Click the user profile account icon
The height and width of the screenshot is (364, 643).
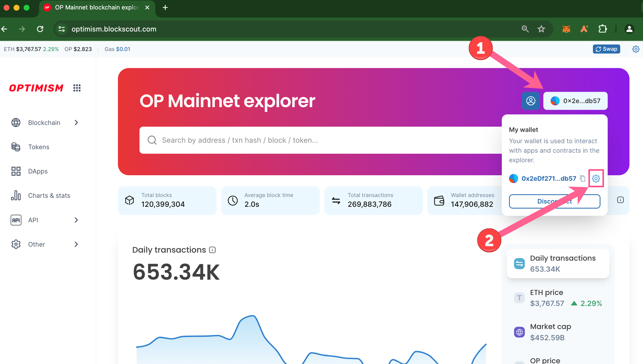tap(531, 101)
